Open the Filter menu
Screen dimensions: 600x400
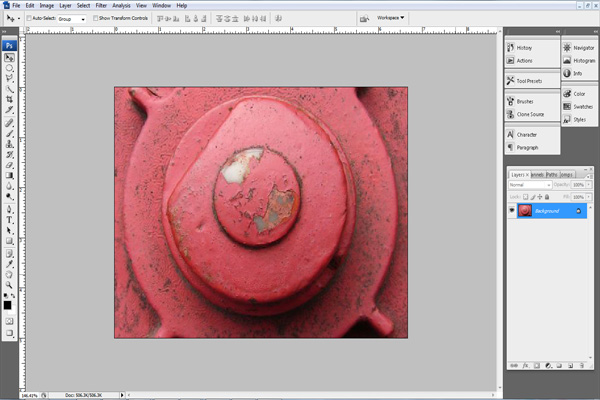(x=101, y=6)
